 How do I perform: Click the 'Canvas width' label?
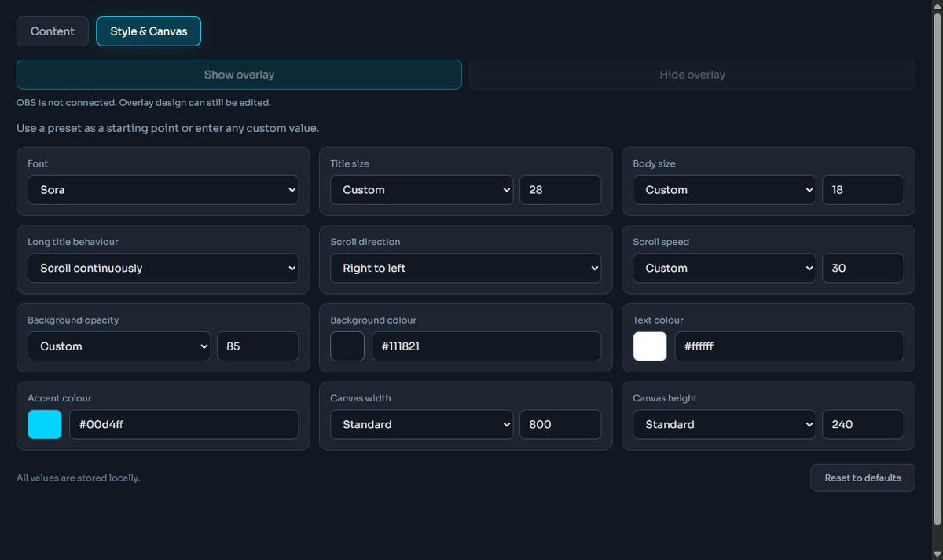(361, 398)
